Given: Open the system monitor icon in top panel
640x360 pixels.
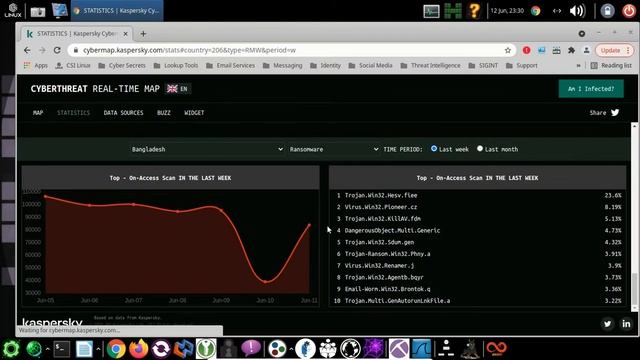Looking at the screenshot, I should point(431,11).
